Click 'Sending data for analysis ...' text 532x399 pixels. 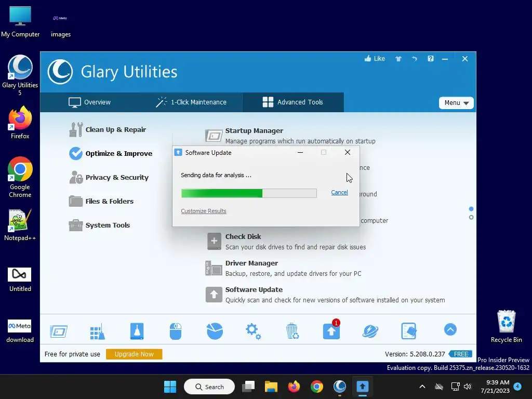(216, 175)
